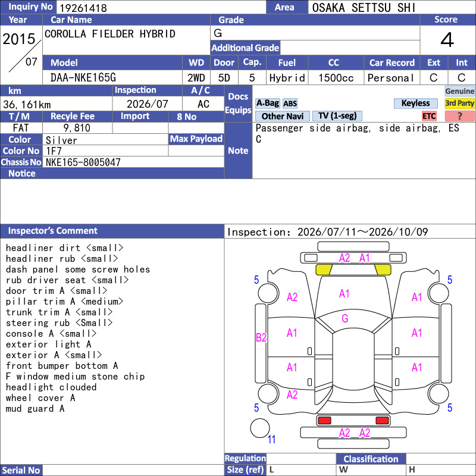Click car name COROLLA FIELDER HYBRID
The image size is (476, 476).
(110, 34)
